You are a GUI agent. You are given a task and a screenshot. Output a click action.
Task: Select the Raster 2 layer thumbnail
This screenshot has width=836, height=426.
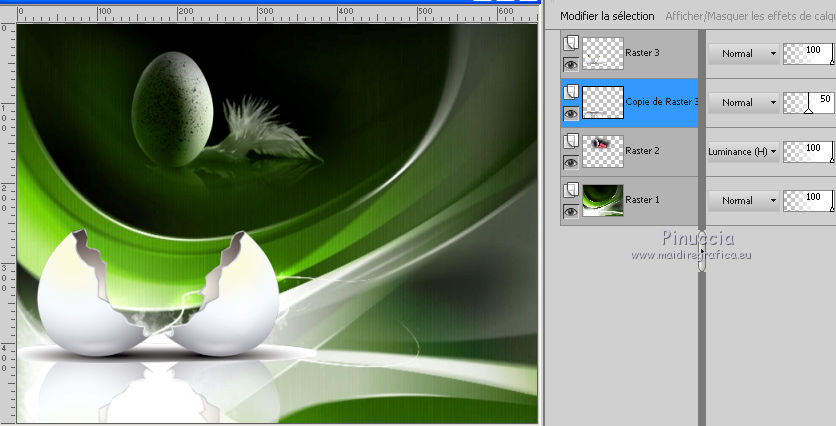coord(603,151)
